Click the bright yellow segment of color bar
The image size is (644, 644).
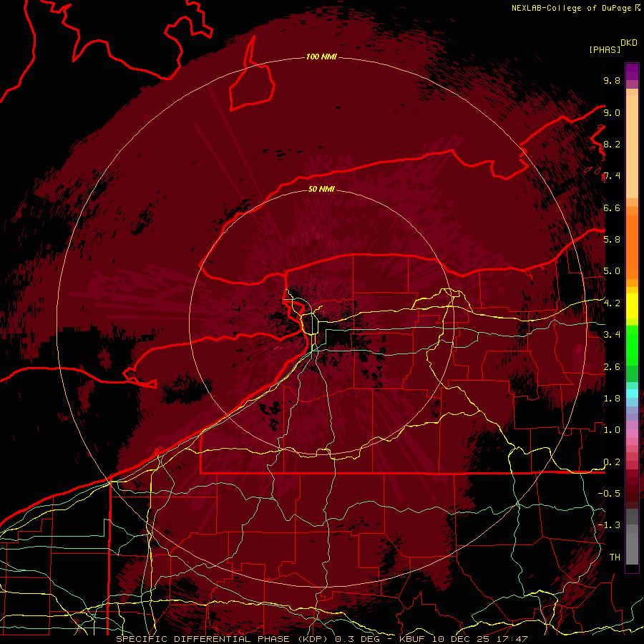coord(632,306)
